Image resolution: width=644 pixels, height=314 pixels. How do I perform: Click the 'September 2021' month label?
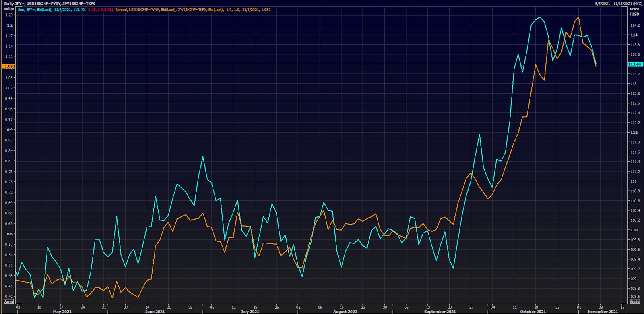tap(440, 312)
